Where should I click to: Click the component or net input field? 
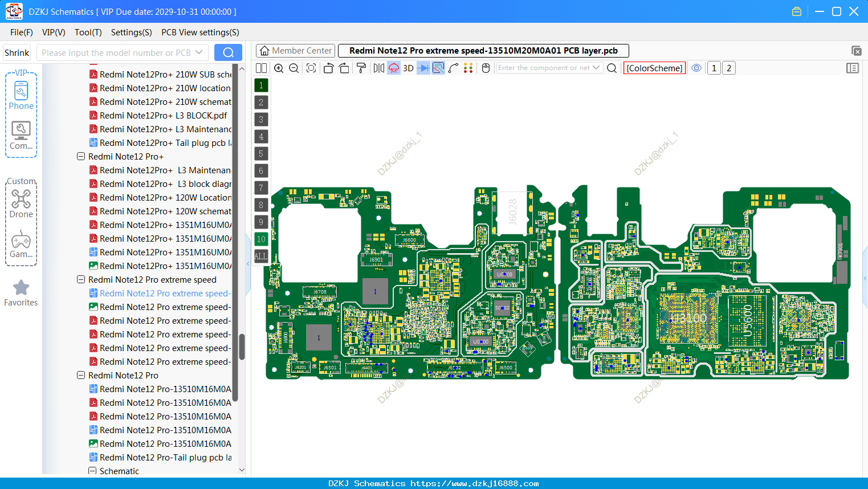[544, 68]
